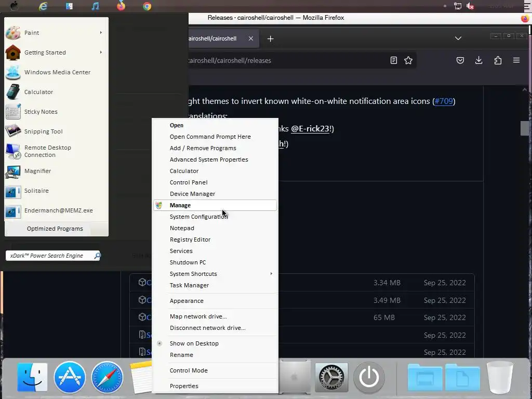The height and width of the screenshot is (399, 532).
Task: Launch Windows Media Center
Action: [x=56, y=72]
